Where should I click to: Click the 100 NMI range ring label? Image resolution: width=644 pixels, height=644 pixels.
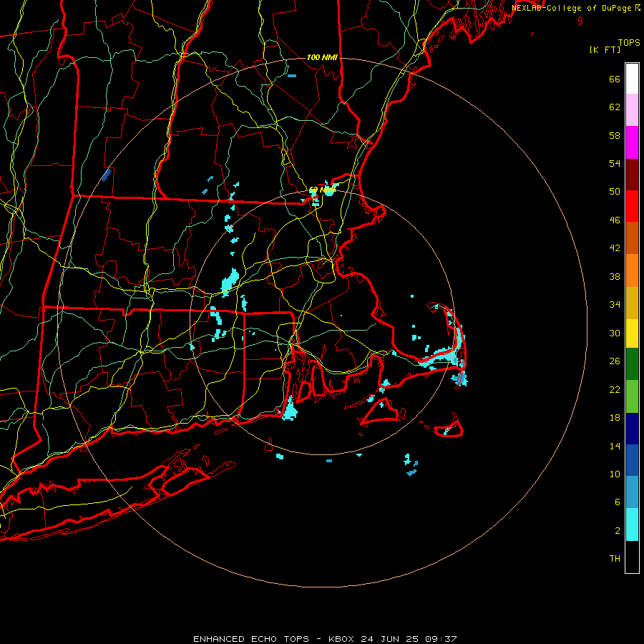click(322, 57)
